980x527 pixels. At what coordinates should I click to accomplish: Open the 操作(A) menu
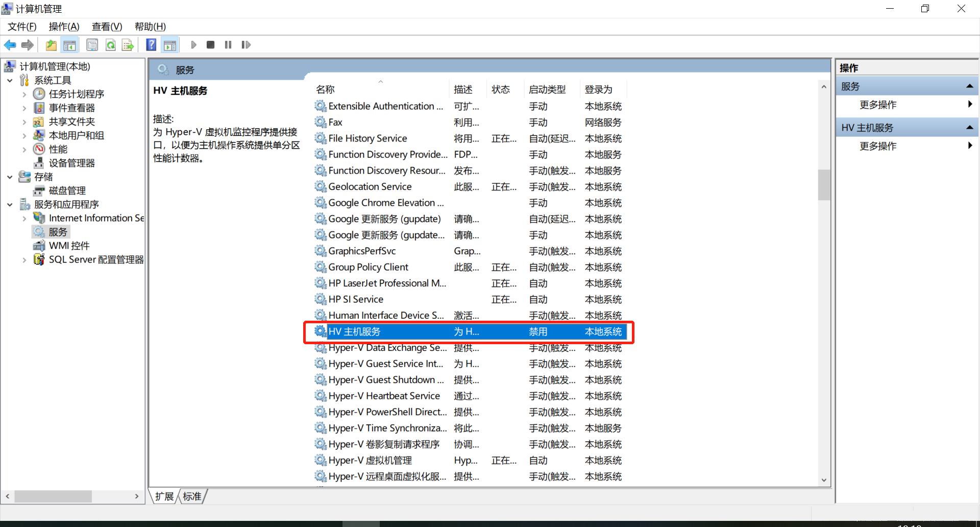(x=64, y=27)
